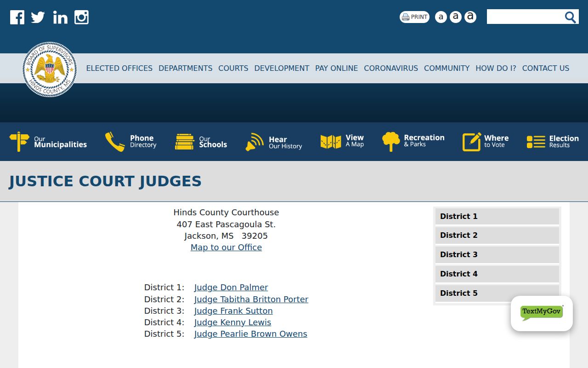Click Our Schools books icon

point(185,142)
